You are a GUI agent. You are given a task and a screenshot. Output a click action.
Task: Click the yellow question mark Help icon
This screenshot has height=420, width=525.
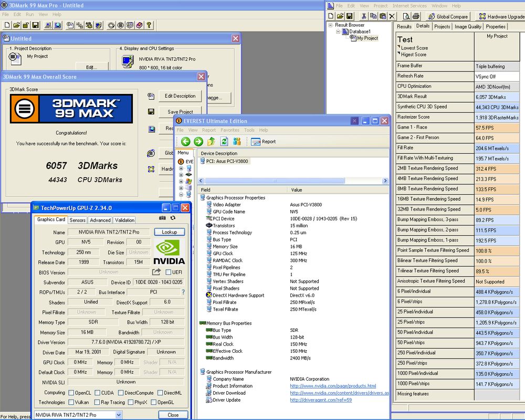point(149,25)
